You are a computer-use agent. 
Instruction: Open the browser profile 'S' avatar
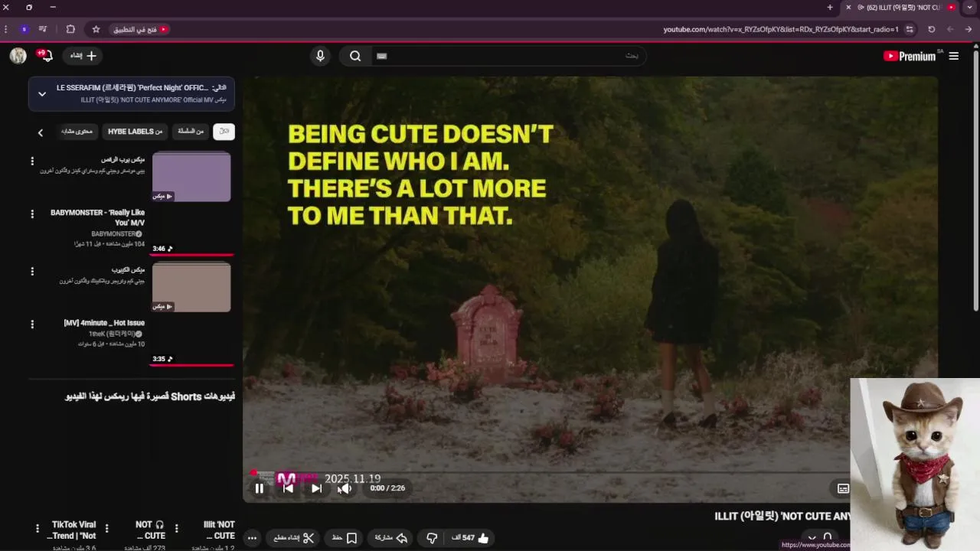pyautogui.click(x=24, y=29)
